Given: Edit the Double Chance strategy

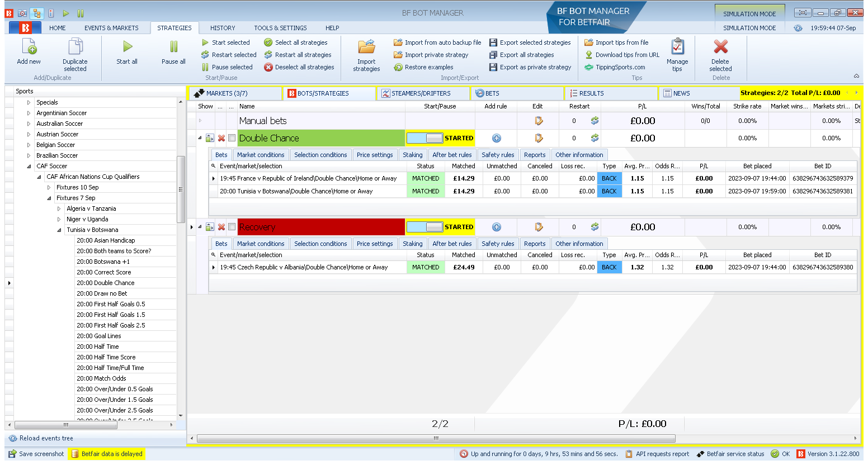Looking at the screenshot, I should pyautogui.click(x=539, y=138).
